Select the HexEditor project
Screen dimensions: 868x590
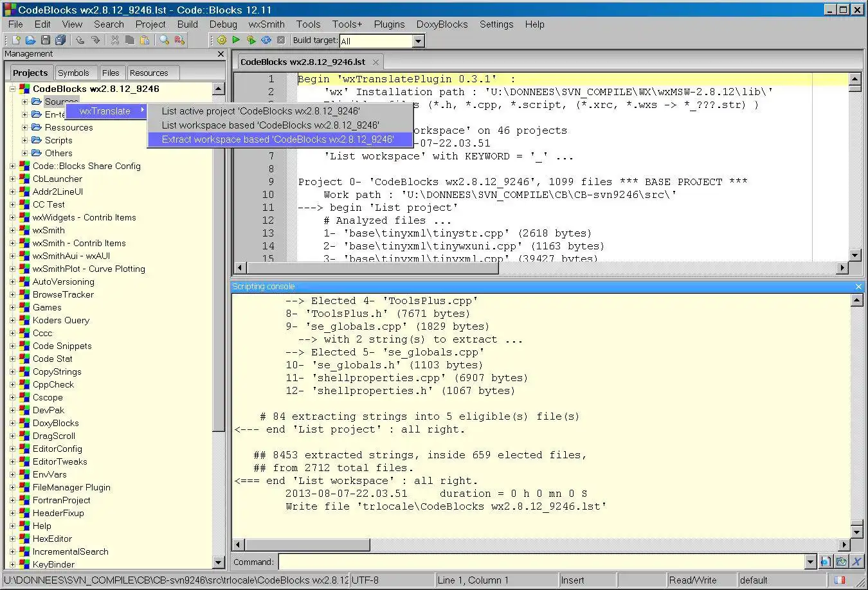(52, 539)
